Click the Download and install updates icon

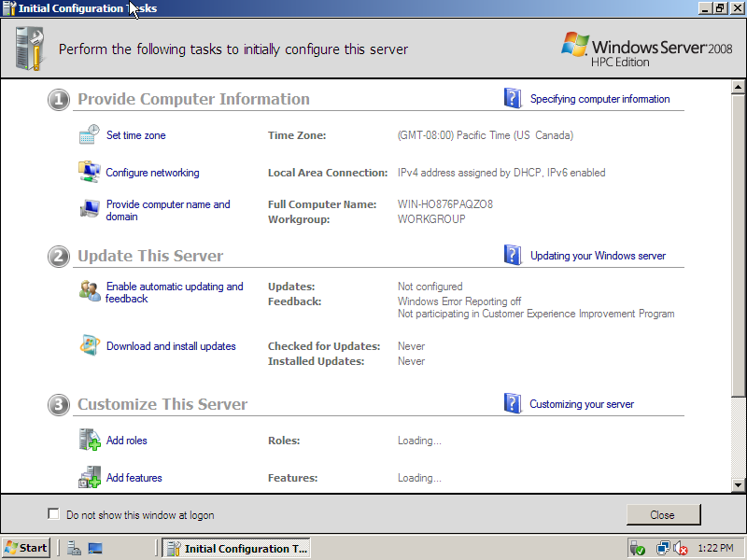pos(89,346)
